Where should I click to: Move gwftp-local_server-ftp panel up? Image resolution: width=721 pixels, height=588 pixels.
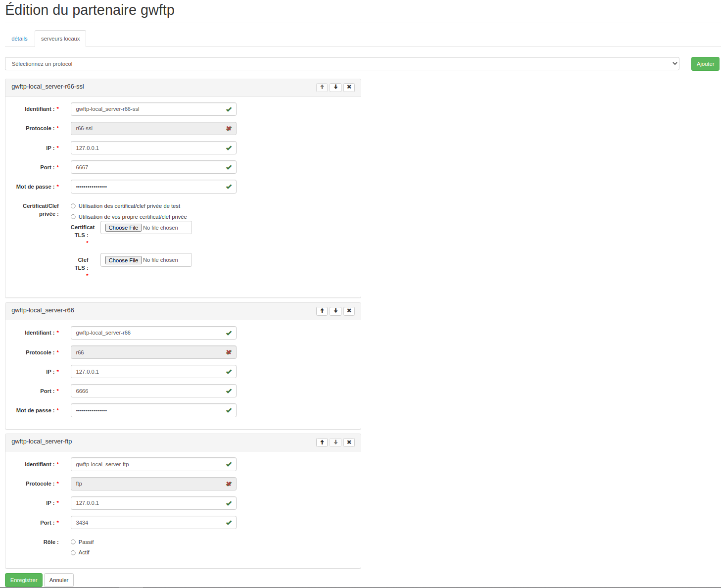[322, 442]
